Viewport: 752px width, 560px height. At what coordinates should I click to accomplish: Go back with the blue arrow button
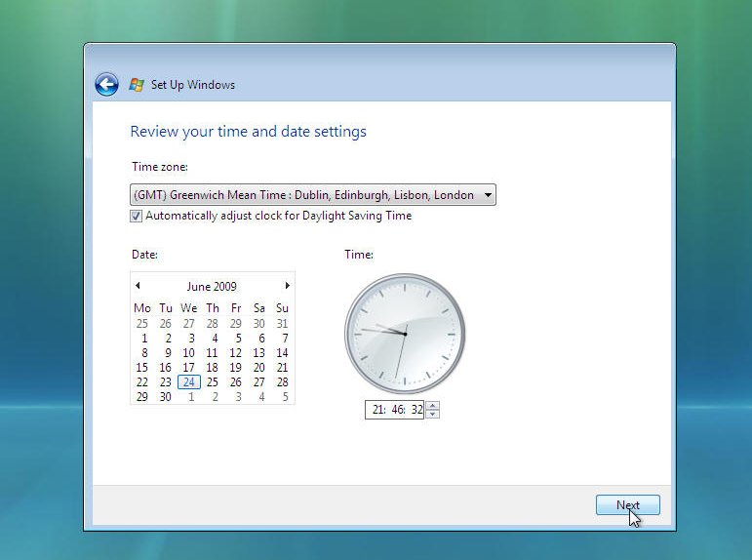tap(106, 85)
